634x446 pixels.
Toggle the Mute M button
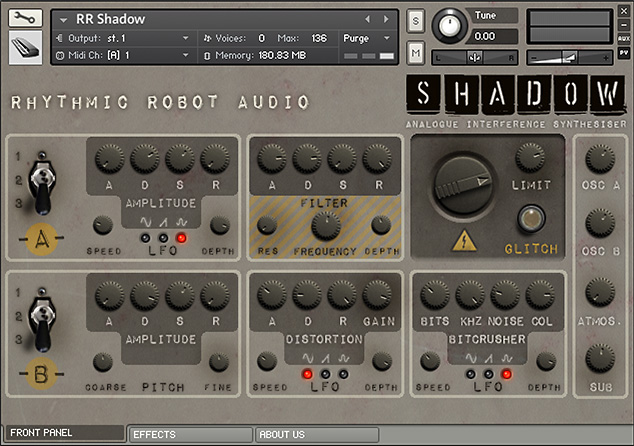tap(416, 51)
